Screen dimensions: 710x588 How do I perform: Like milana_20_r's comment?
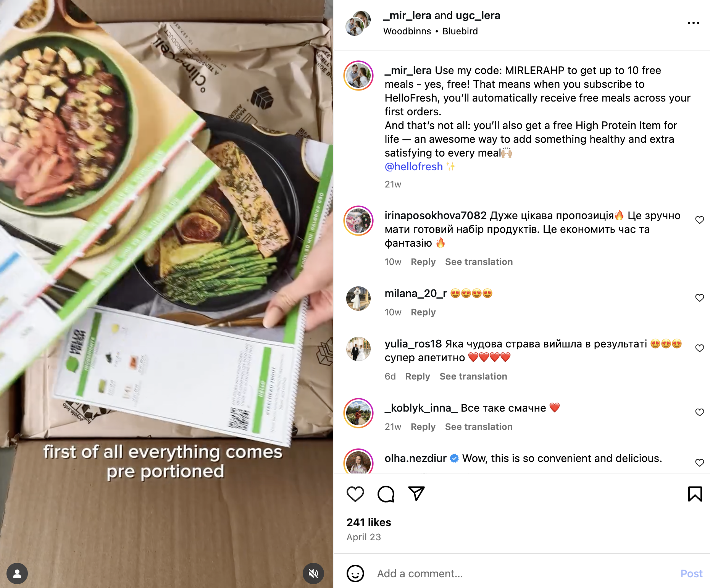pyautogui.click(x=699, y=298)
